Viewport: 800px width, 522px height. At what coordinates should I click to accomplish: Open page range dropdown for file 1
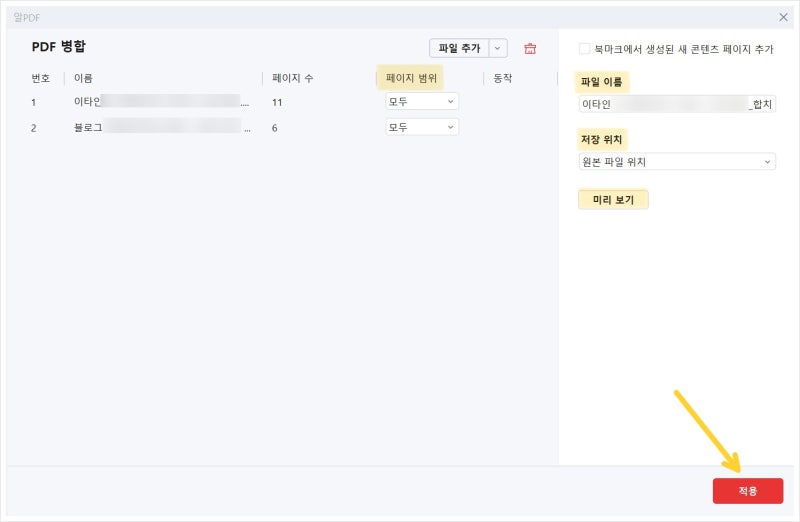point(422,101)
